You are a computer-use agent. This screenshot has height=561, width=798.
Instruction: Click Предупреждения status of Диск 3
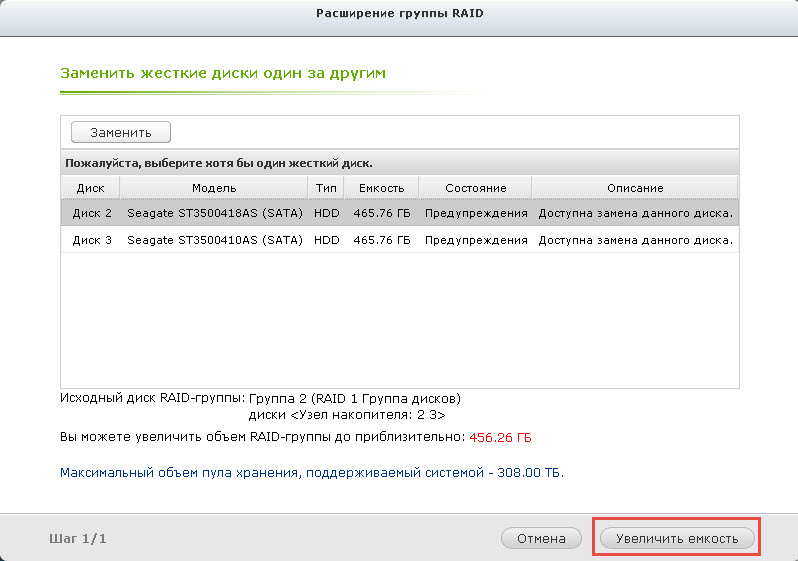coord(476,240)
